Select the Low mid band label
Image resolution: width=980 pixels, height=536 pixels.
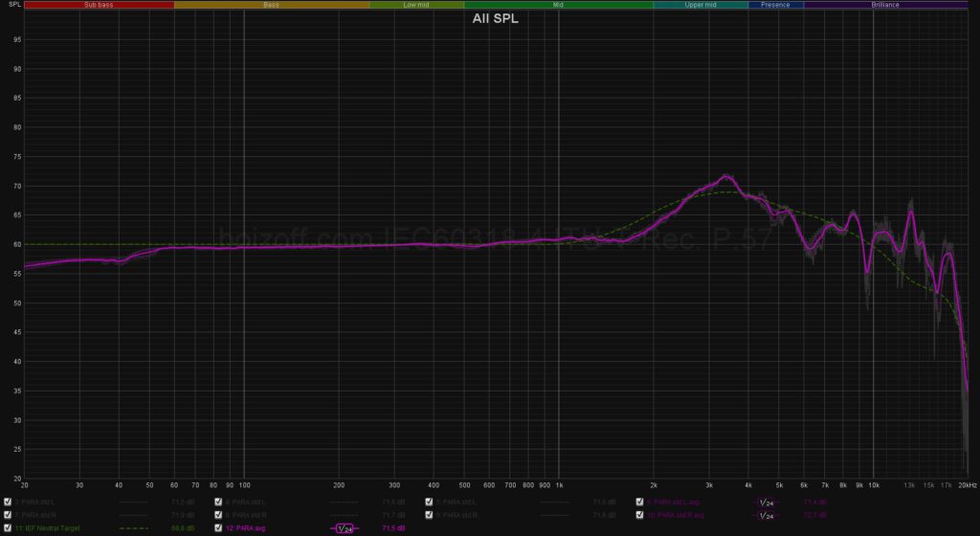point(416,5)
